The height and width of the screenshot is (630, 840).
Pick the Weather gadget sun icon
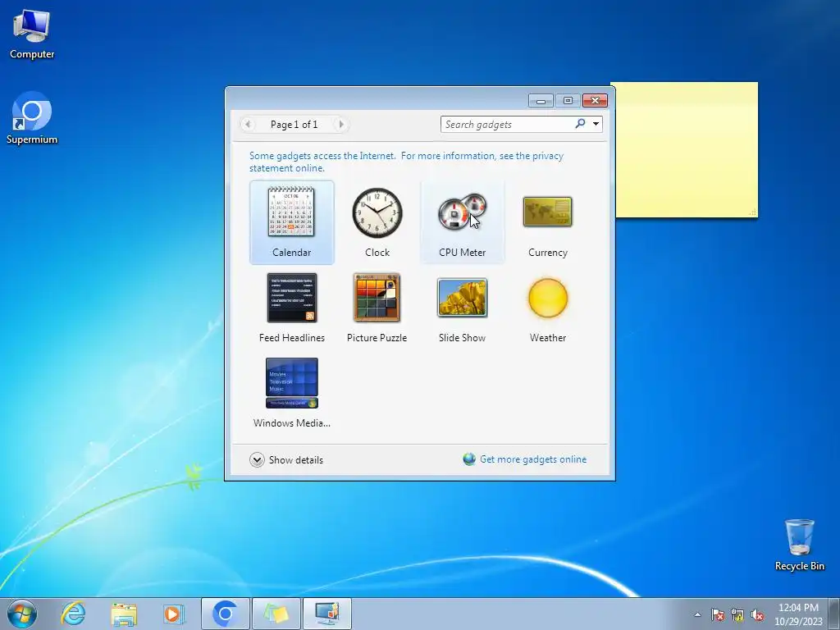[x=547, y=298]
